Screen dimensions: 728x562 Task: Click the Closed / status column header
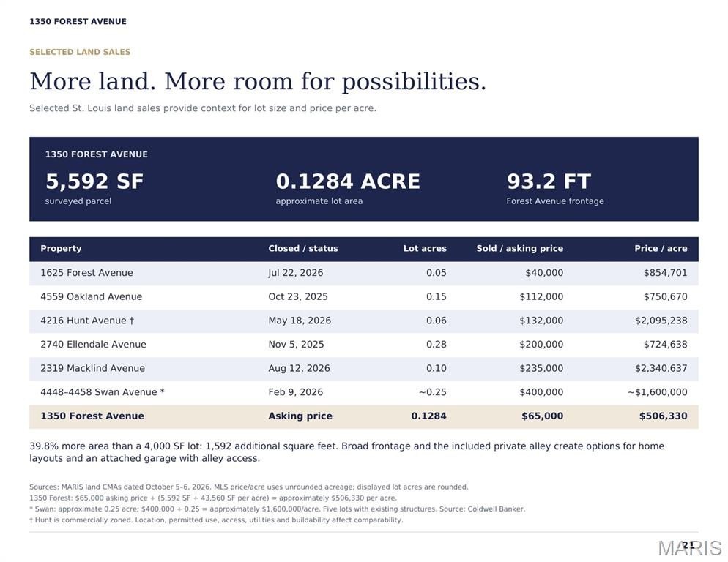302,248
